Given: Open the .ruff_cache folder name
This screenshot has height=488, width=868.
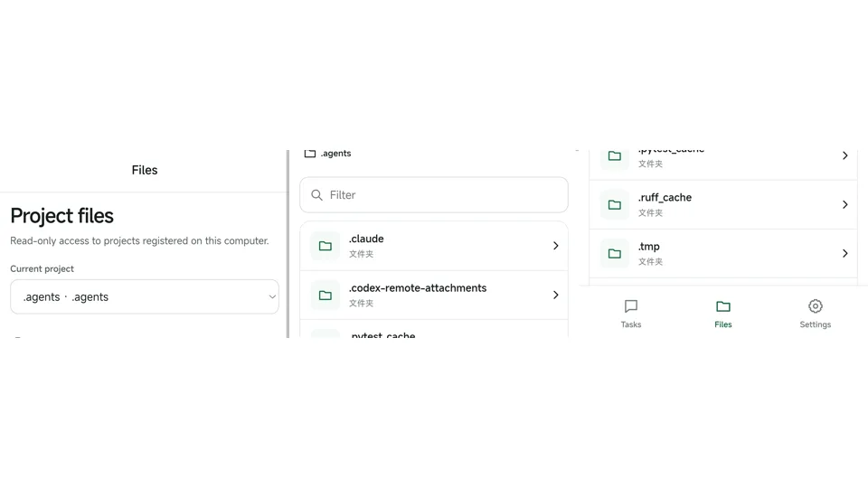Looking at the screenshot, I should pyautogui.click(x=665, y=198).
